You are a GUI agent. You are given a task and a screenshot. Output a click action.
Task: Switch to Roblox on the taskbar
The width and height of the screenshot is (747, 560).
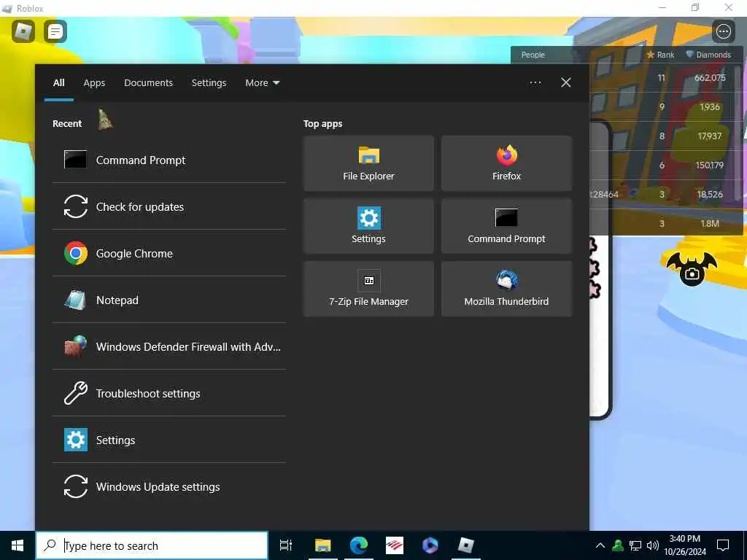click(466, 545)
